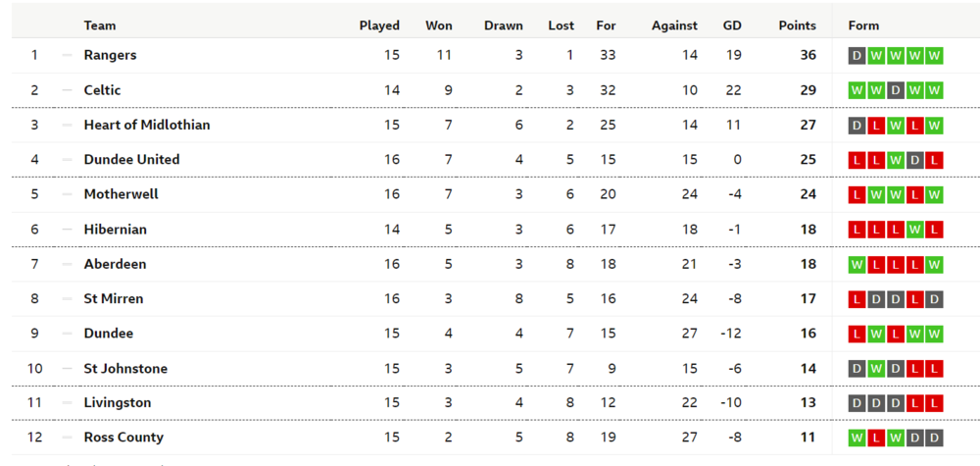
Task: Click Ross County's red L form badge
Action: click(x=876, y=438)
